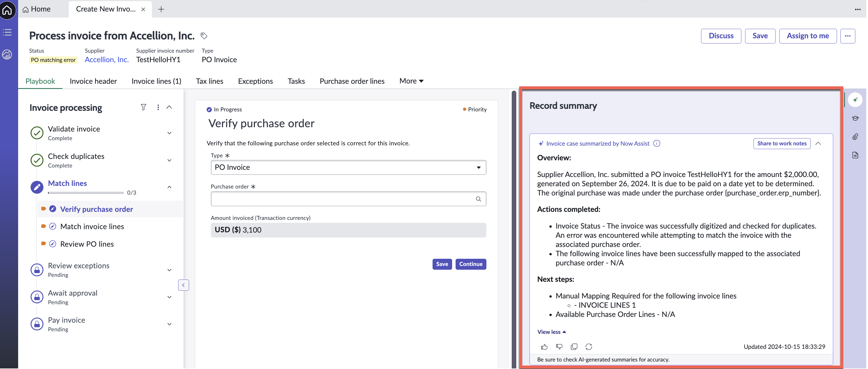Click Share to work notes
Screen dimensions: 868x369
782,144
